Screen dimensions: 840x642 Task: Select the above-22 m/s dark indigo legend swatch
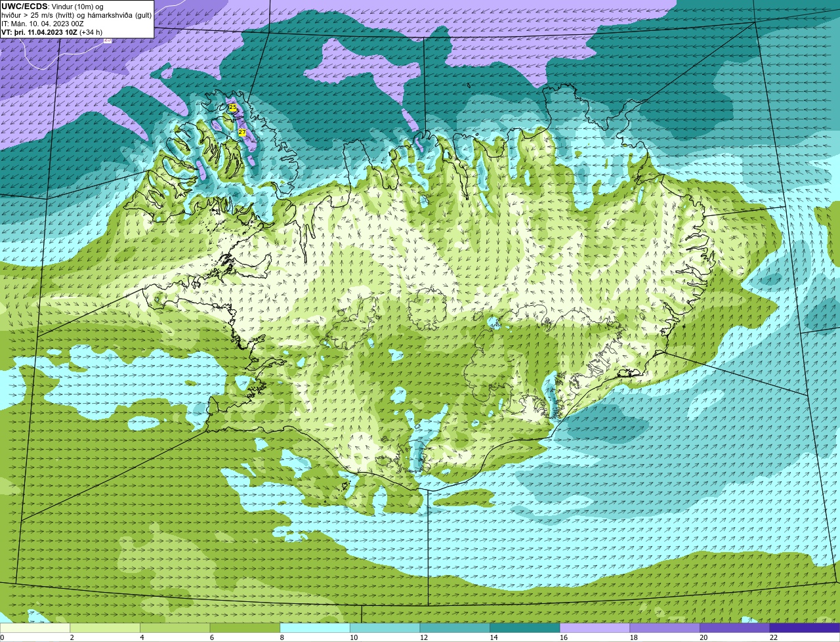pos(805,628)
